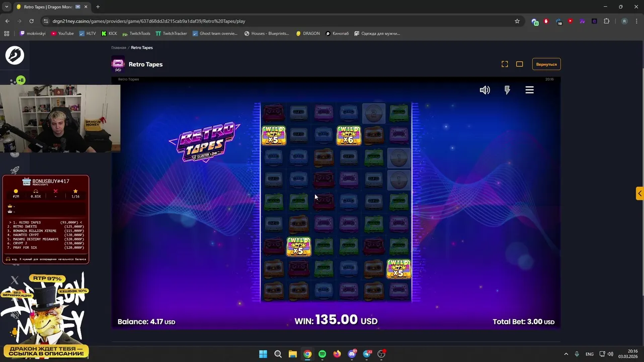Toggle the lightning quick spin icon

tap(507, 90)
